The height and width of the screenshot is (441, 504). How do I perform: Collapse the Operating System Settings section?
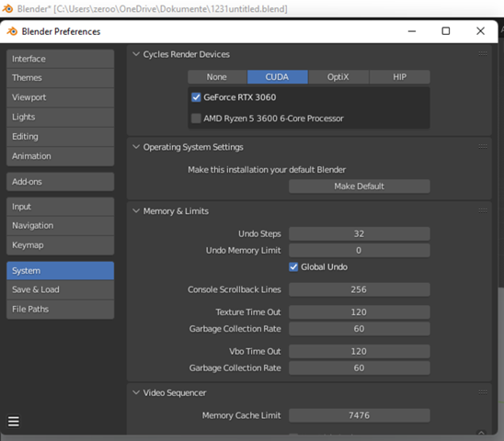click(x=136, y=147)
